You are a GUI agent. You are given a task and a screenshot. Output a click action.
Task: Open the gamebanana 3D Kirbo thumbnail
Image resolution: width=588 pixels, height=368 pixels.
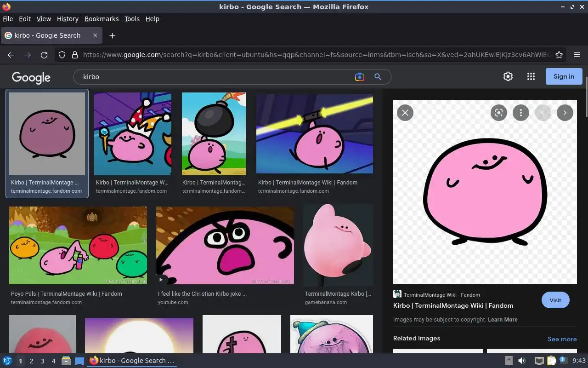pos(338,245)
